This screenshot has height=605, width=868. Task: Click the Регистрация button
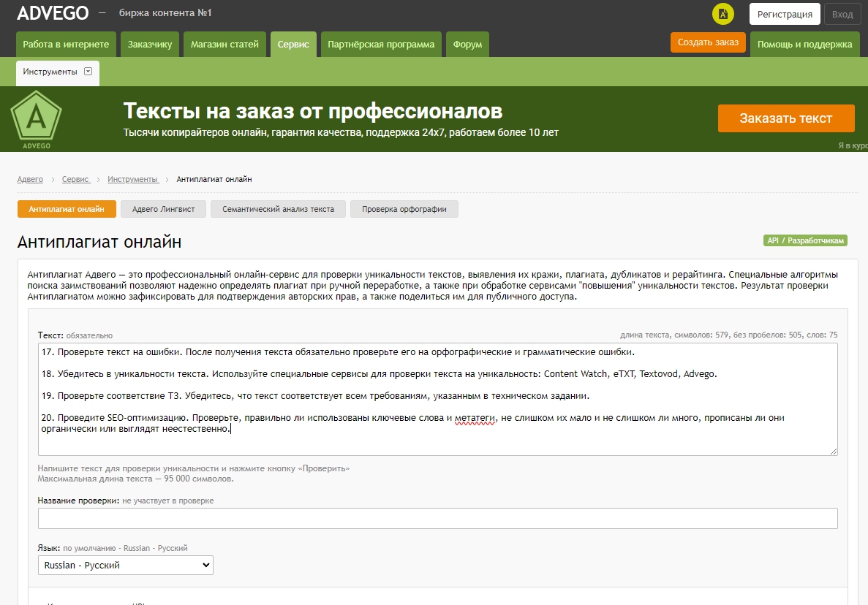785,15
